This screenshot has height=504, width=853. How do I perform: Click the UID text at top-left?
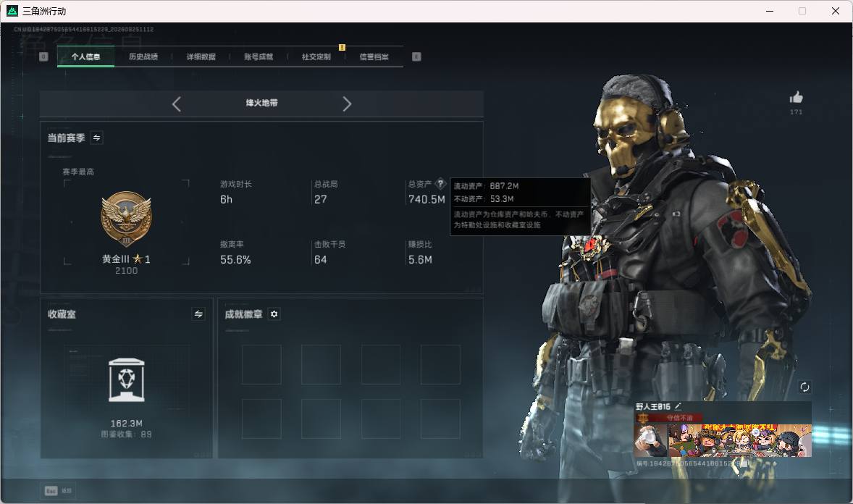83,30
